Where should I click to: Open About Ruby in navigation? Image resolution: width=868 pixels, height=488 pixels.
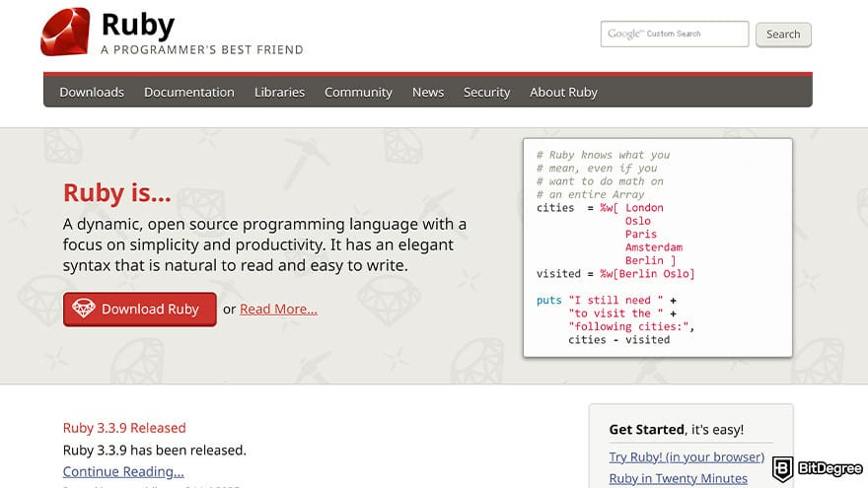coord(563,93)
